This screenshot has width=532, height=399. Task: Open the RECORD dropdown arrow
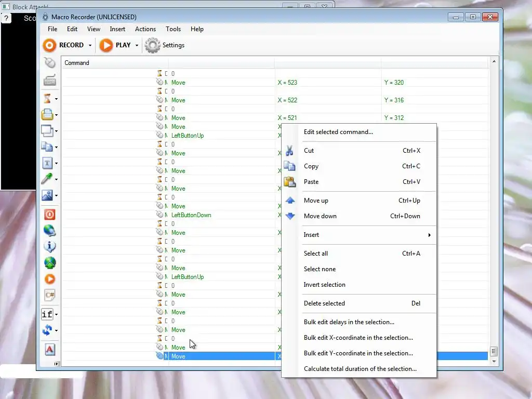[90, 45]
